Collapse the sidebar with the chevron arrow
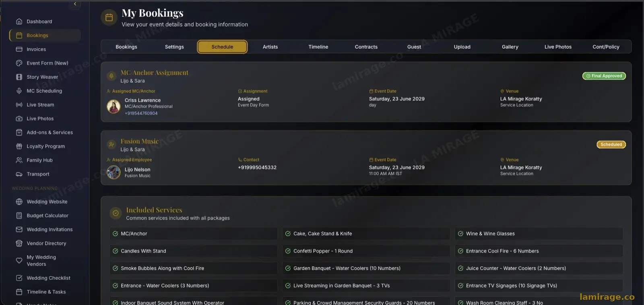 tap(75, 4)
